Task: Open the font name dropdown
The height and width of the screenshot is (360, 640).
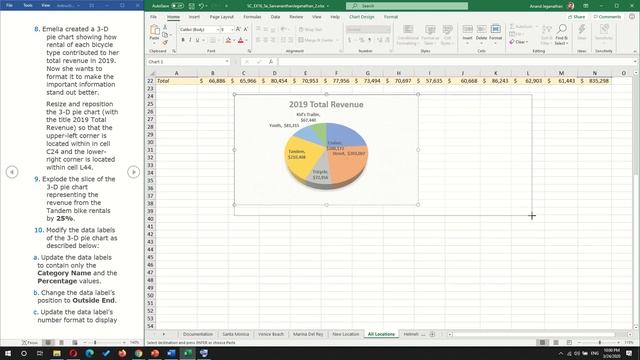Action: point(218,29)
